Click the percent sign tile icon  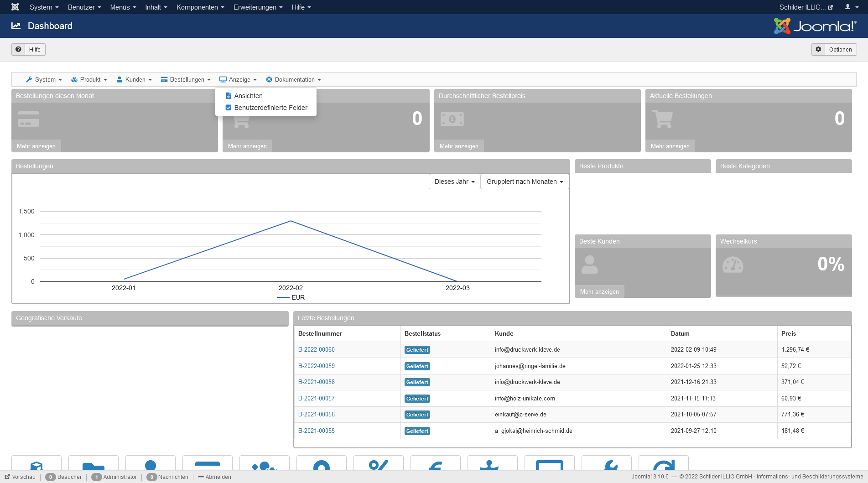378,465
